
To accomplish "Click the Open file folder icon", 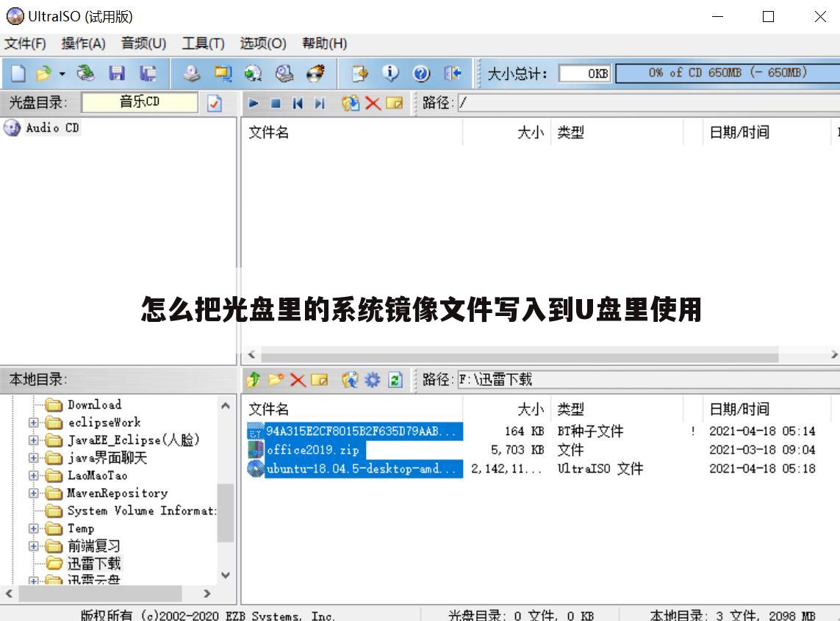I will (x=43, y=73).
